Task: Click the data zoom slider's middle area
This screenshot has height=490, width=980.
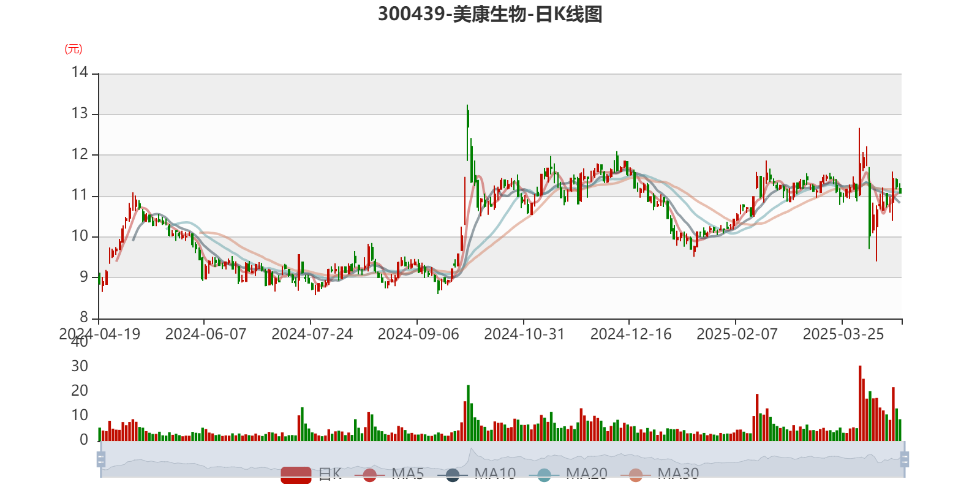Action: click(502, 459)
